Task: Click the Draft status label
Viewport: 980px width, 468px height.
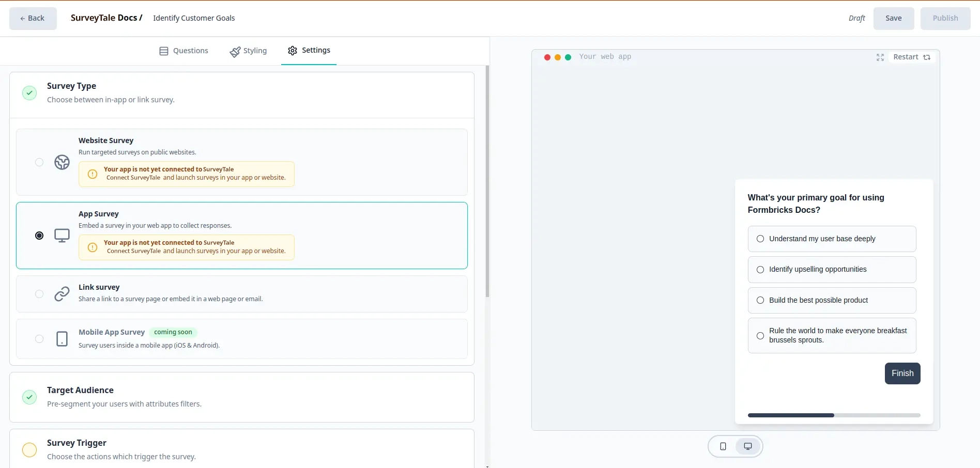Action: tap(856, 18)
